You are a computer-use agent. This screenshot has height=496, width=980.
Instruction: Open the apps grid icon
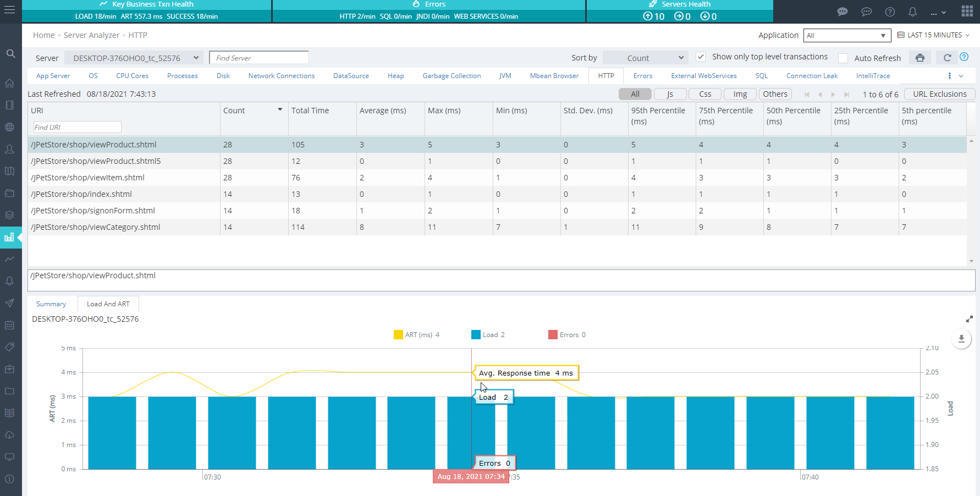coord(967,12)
